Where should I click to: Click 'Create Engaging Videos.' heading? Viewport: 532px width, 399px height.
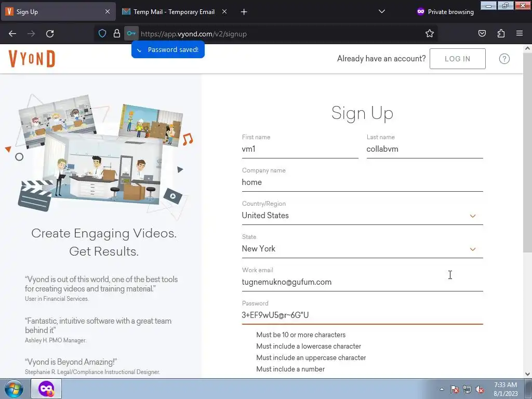(x=104, y=233)
